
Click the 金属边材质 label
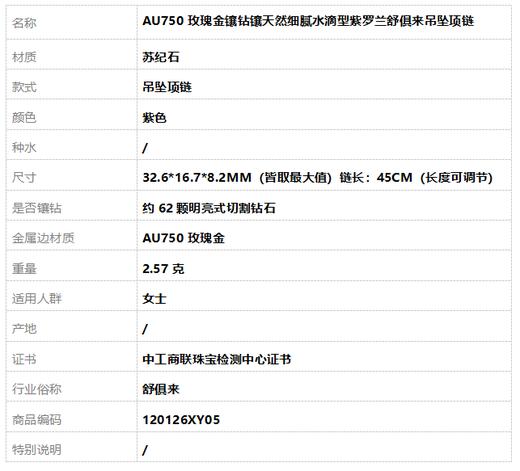[43, 238]
